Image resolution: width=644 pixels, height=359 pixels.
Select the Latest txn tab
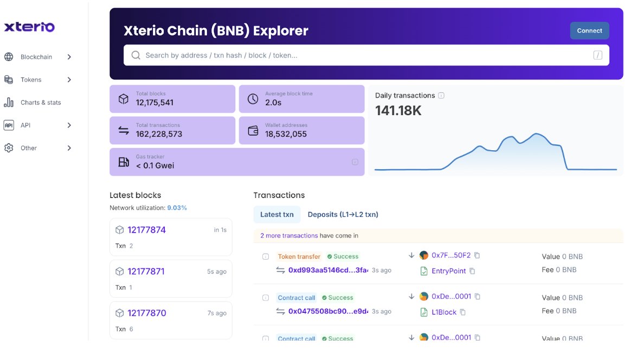(x=276, y=214)
